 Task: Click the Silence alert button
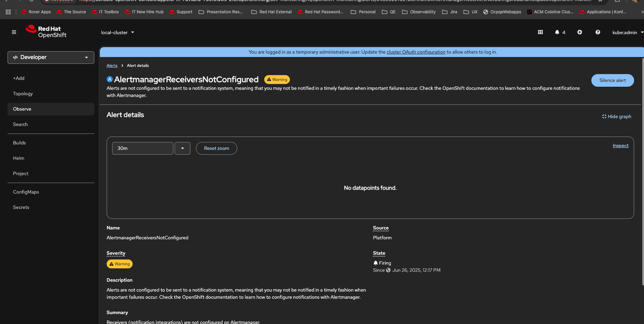pyautogui.click(x=613, y=80)
